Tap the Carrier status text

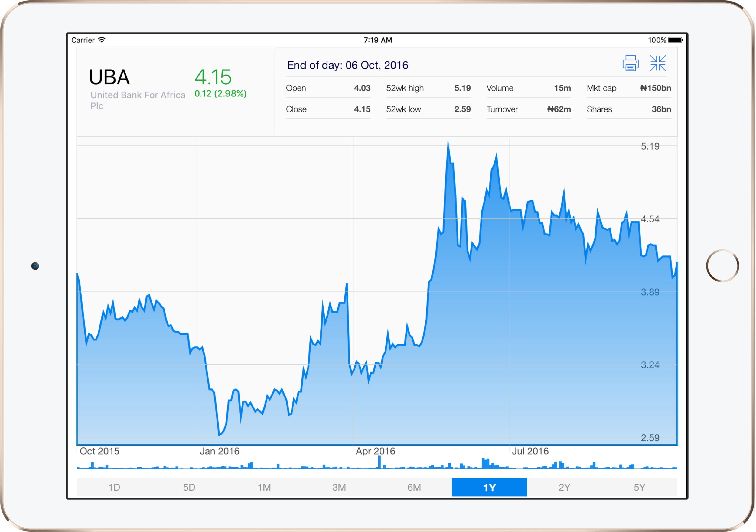pyautogui.click(x=83, y=40)
